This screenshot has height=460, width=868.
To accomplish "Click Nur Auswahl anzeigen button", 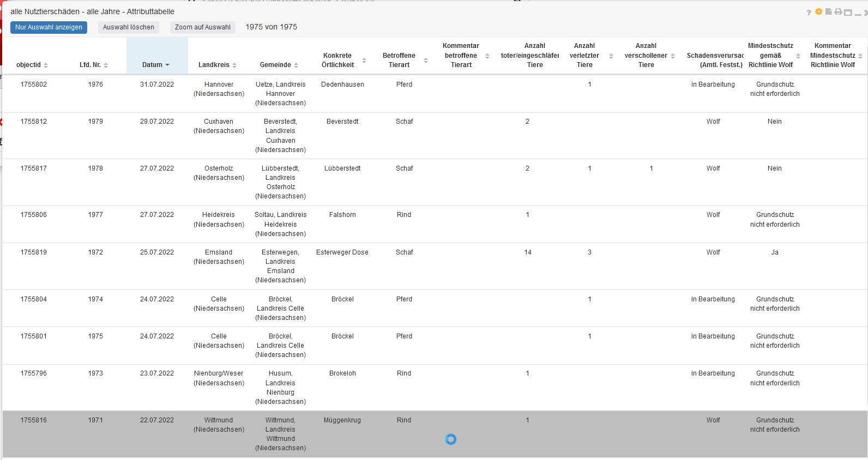I will tap(49, 27).
